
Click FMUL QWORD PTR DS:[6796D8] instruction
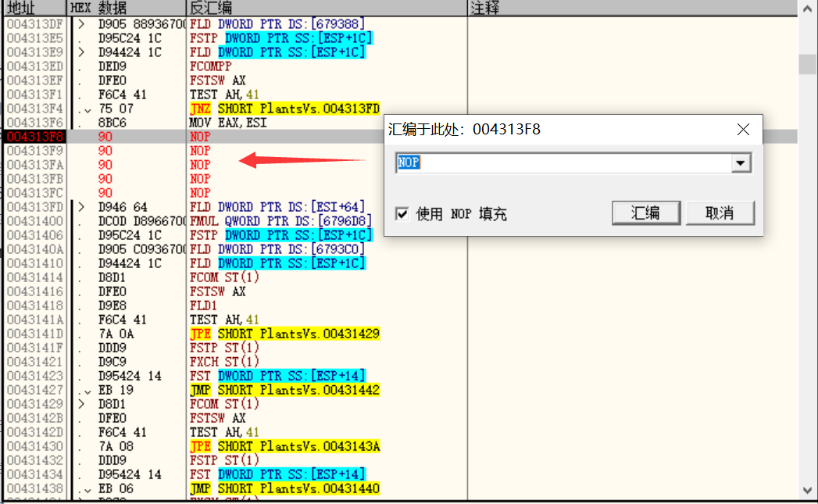(280, 221)
